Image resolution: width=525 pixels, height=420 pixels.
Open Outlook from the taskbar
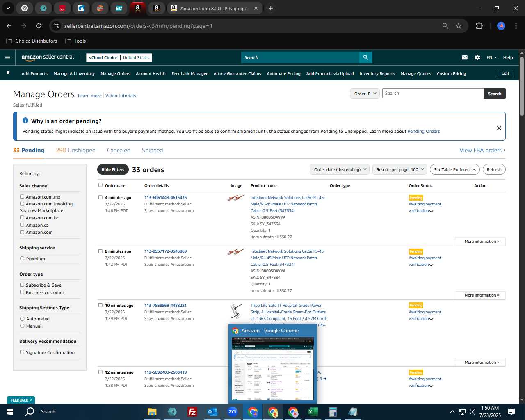[x=212, y=412]
